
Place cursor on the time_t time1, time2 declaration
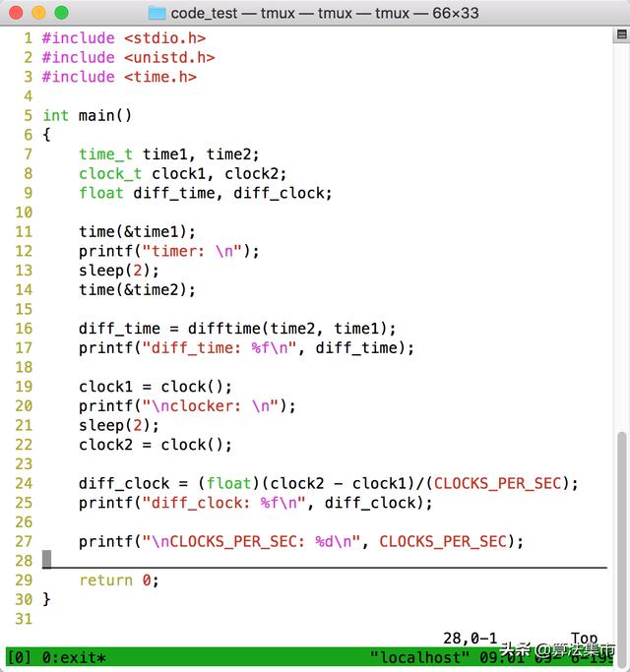click(169, 154)
